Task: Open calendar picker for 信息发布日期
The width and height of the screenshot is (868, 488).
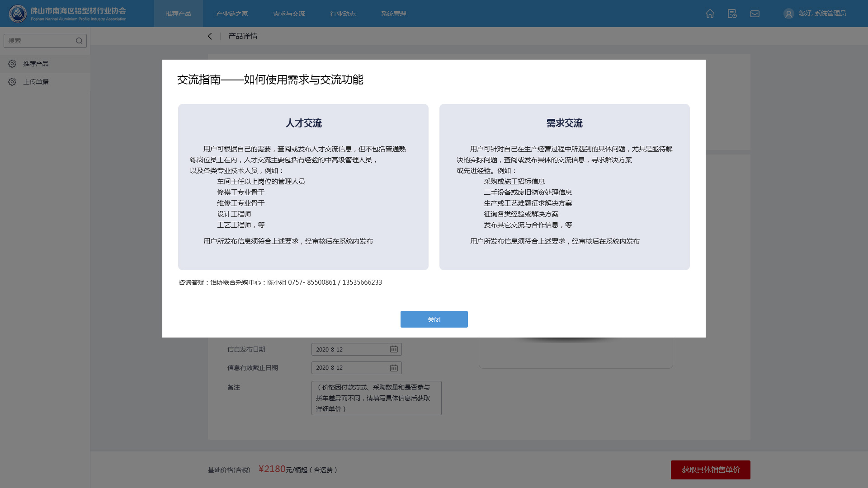Action: click(x=394, y=349)
